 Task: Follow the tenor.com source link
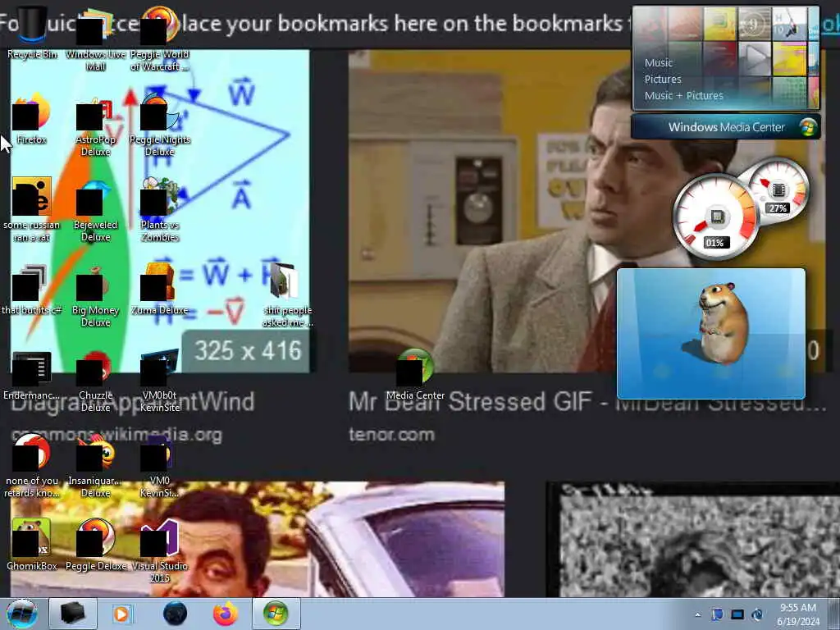tap(391, 435)
